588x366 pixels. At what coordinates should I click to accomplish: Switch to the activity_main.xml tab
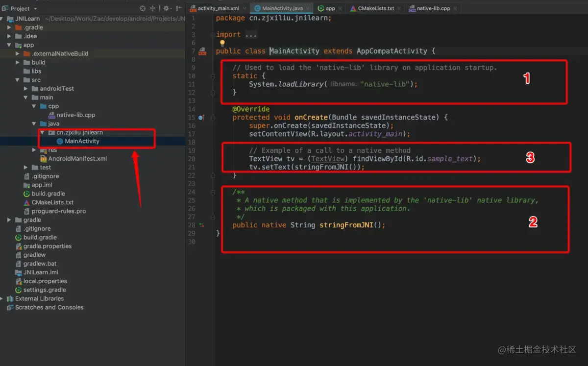(x=219, y=8)
